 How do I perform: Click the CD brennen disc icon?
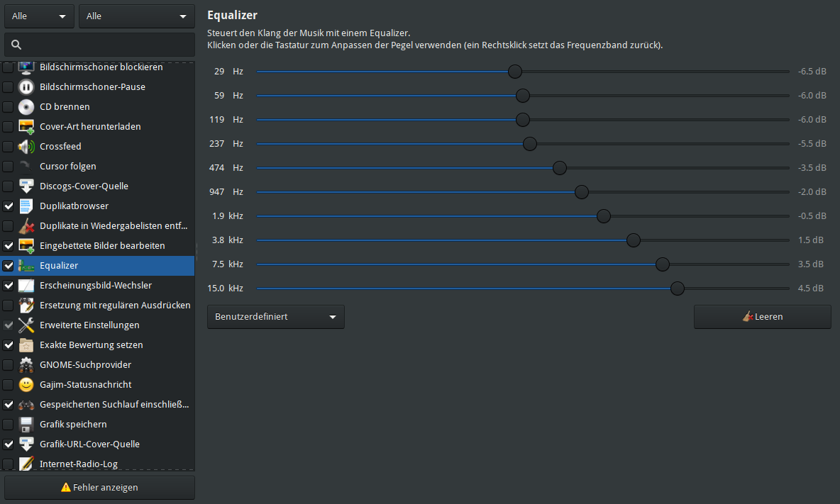point(26,106)
